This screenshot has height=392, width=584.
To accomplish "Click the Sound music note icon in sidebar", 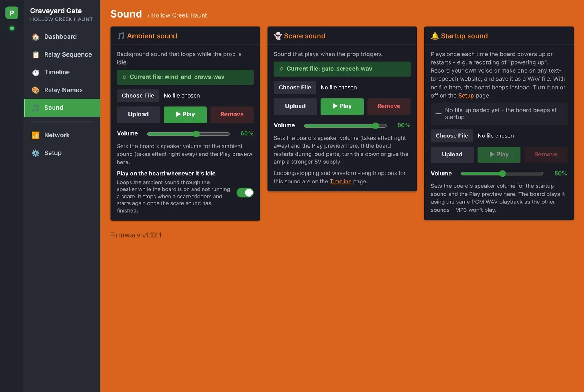I will [36, 108].
